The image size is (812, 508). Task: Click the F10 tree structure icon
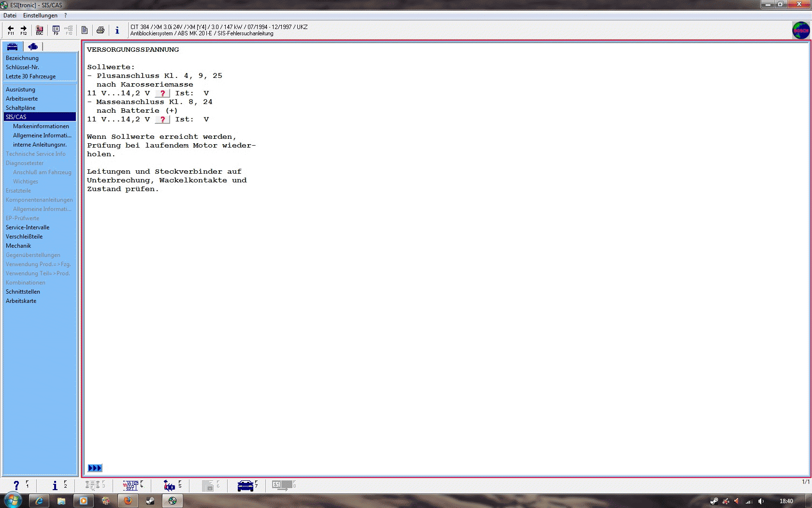click(x=69, y=30)
